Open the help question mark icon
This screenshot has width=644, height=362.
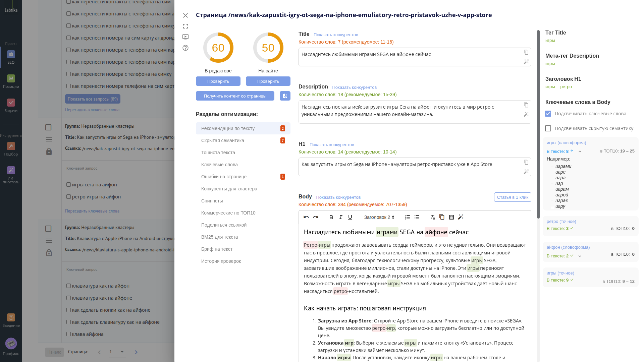pos(185,48)
